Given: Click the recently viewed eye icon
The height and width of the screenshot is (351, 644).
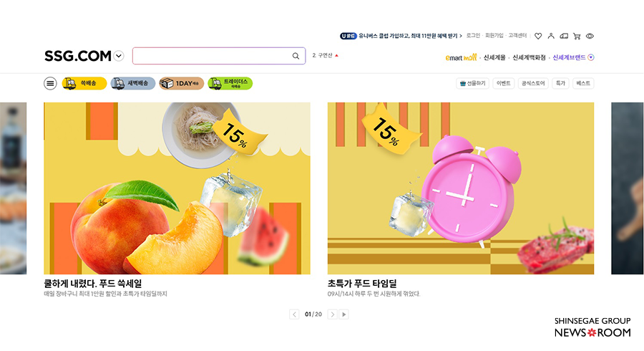Looking at the screenshot, I should 590,36.
